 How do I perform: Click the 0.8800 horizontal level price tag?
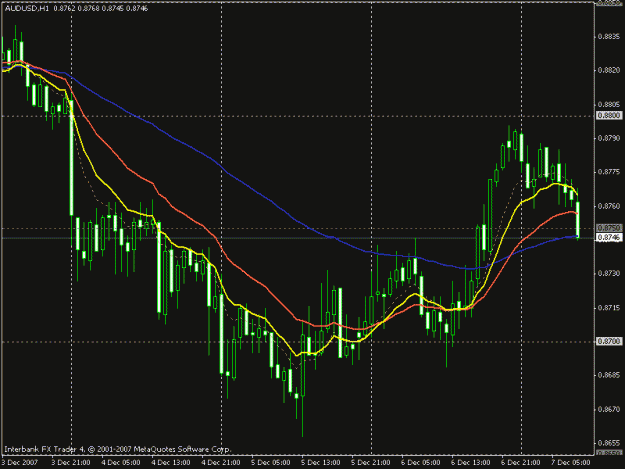point(609,116)
